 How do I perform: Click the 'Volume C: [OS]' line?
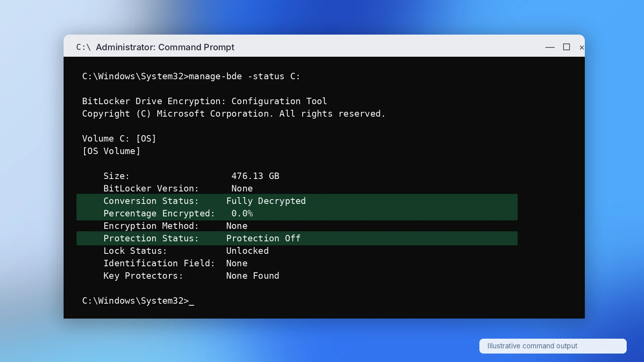[119, 139]
